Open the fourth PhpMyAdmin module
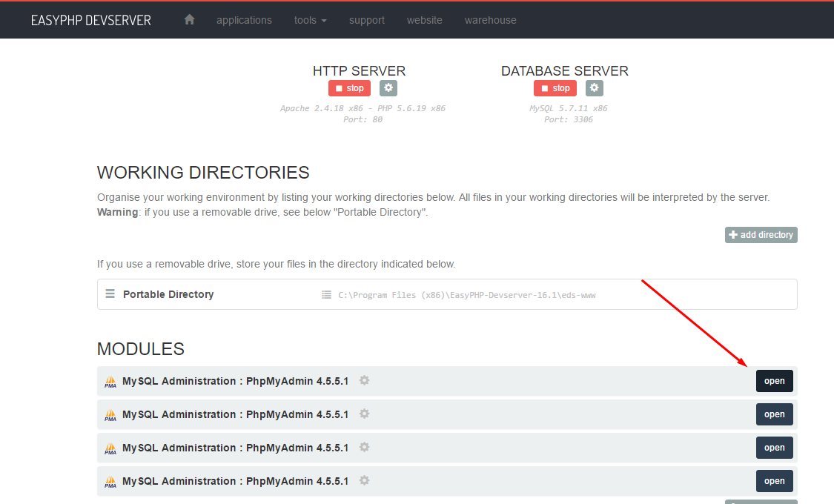834x504 pixels. (x=775, y=481)
